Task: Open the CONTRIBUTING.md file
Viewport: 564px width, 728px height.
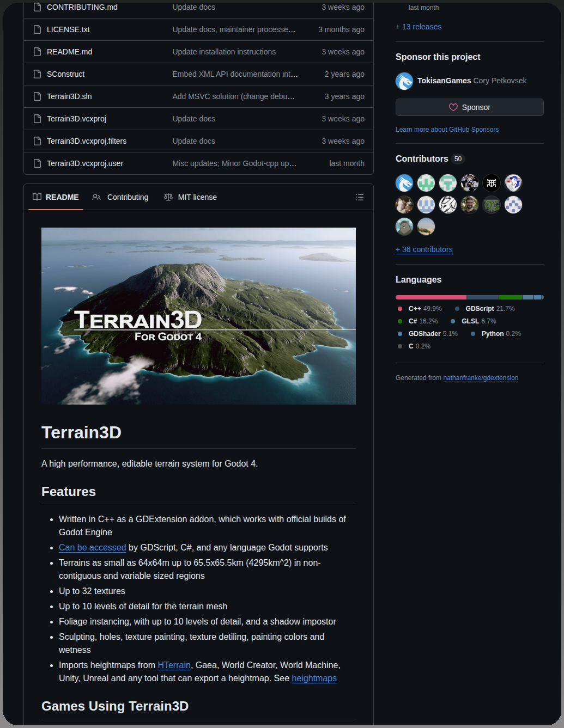Action: coord(82,7)
